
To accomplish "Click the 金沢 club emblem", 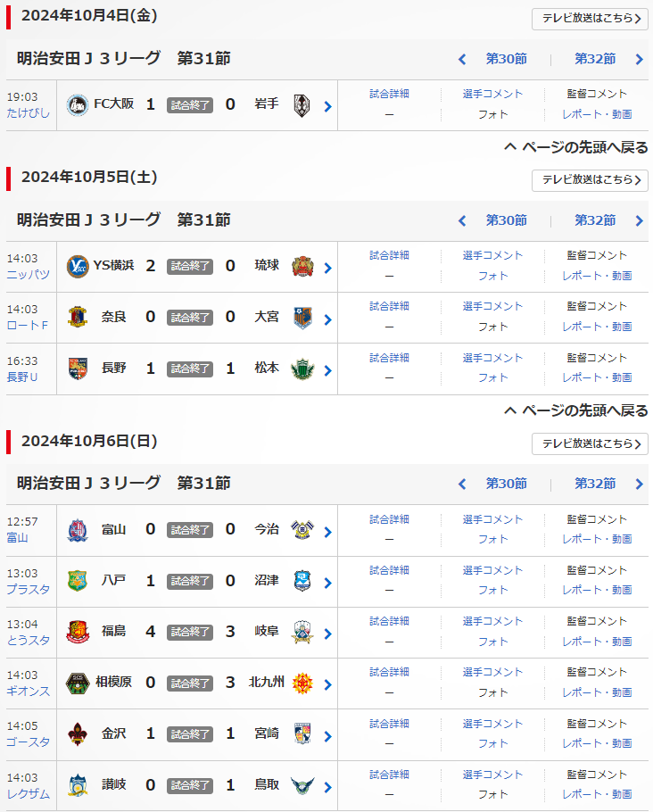I will click(77, 733).
